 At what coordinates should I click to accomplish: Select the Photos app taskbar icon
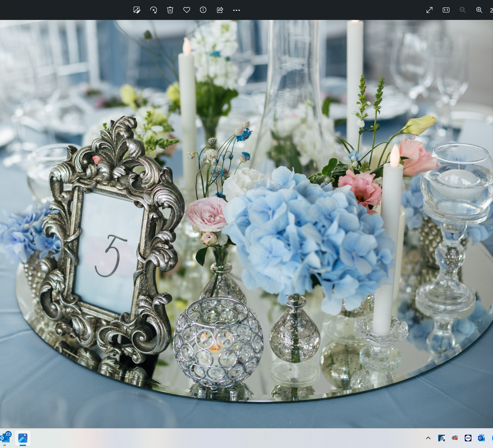tap(23, 438)
